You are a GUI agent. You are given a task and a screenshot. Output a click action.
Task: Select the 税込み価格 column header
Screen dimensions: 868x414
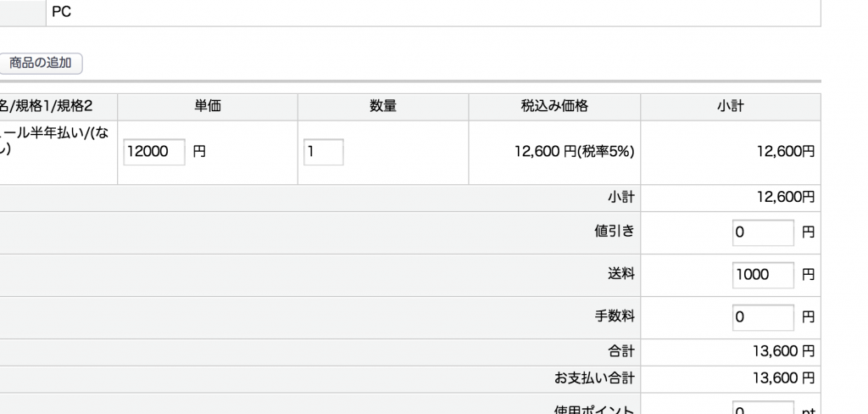pos(554,107)
